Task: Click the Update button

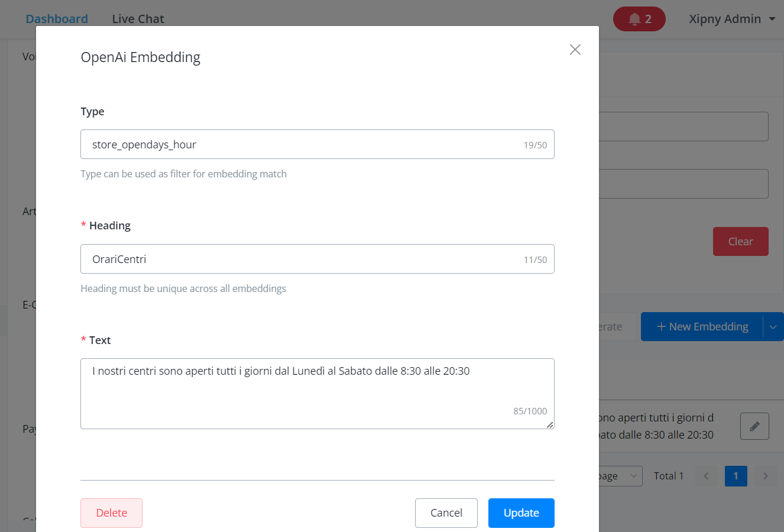Action: (x=521, y=513)
